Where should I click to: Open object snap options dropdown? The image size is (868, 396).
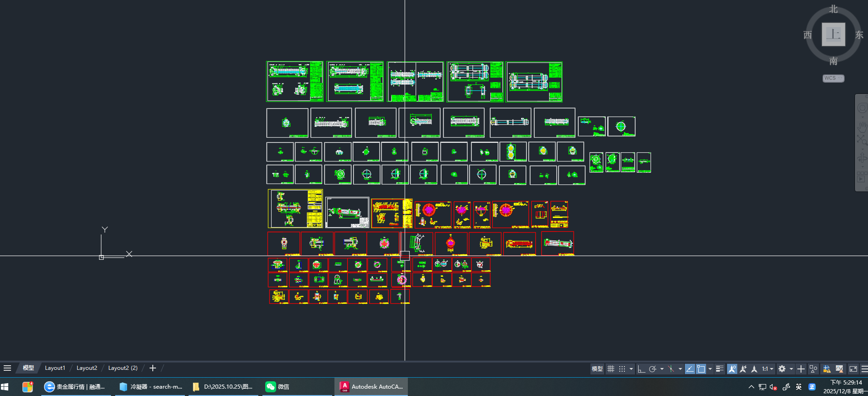(x=710, y=369)
